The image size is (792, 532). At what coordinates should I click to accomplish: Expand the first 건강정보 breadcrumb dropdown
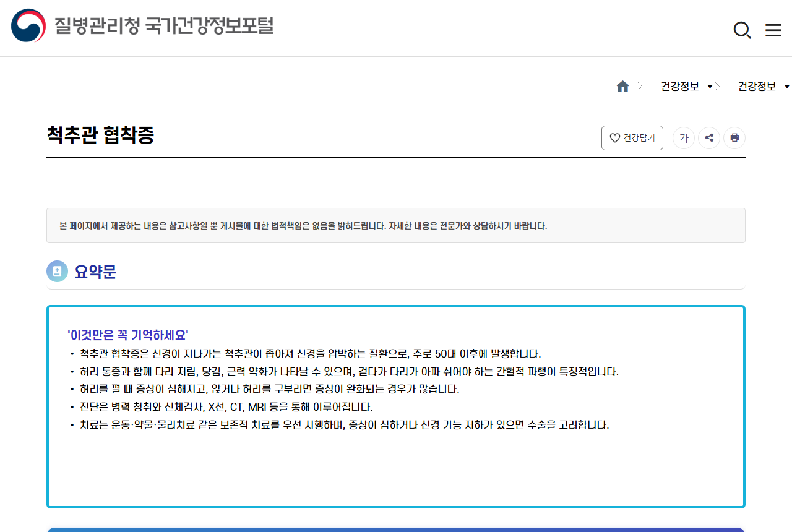coord(687,87)
